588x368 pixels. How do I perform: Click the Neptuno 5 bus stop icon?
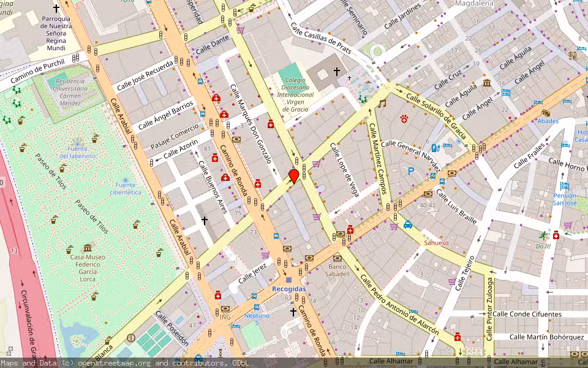(x=257, y=307)
